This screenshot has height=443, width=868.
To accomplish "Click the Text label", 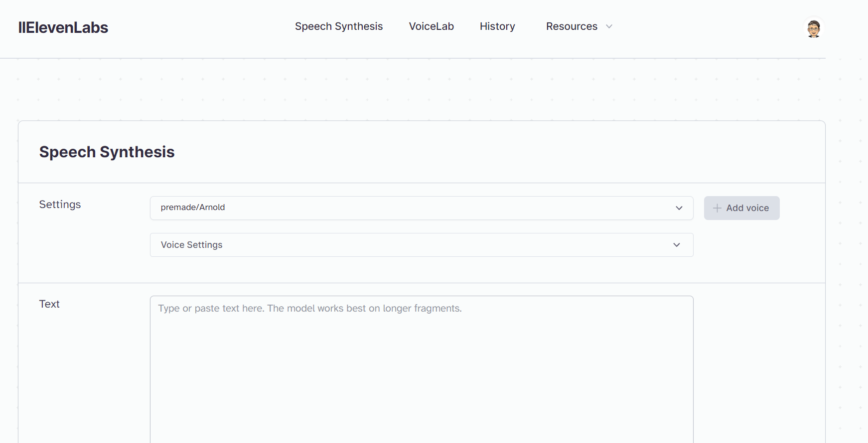I will click(x=49, y=304).
